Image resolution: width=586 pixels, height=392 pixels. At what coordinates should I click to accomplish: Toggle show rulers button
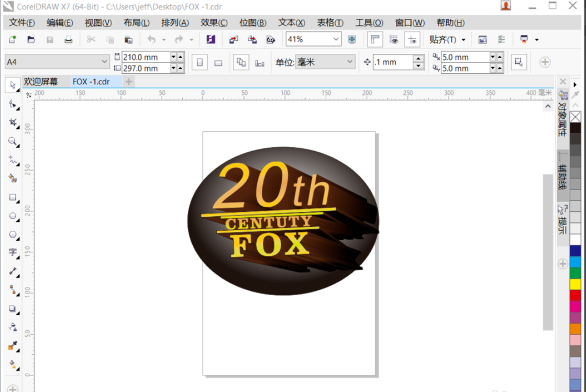click(374, 40)
